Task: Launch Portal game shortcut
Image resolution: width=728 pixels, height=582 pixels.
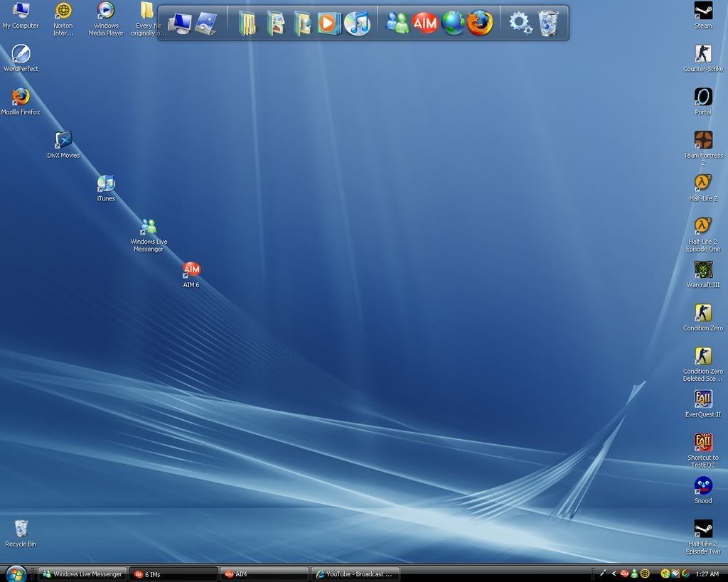Action: tap(703, 102)
